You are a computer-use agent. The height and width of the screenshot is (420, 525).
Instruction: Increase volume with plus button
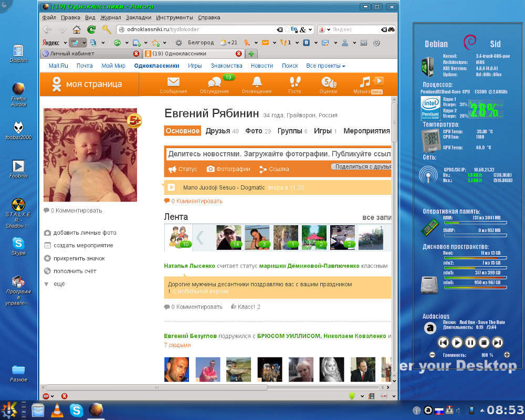pos(507,355)
